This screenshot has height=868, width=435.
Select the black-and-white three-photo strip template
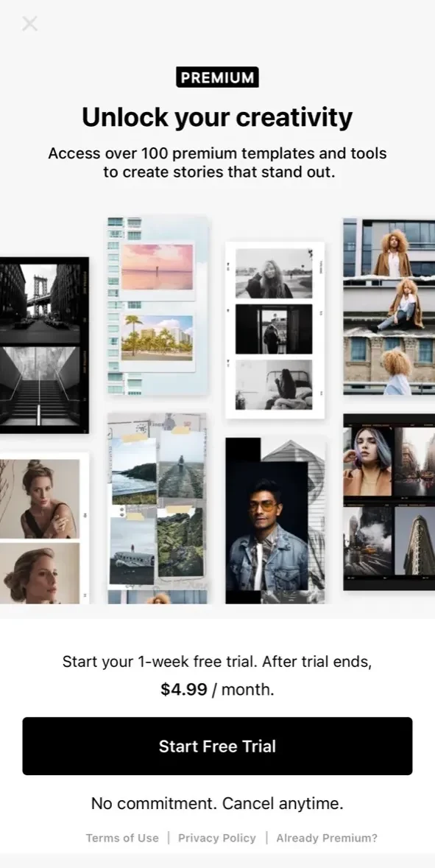pos(275,330)
